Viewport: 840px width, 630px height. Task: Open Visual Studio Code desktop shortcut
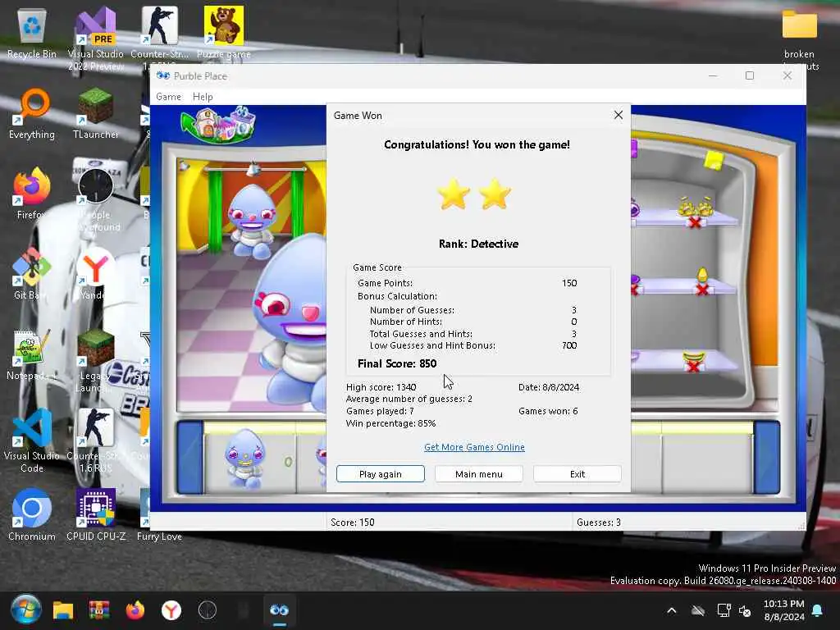32,441
